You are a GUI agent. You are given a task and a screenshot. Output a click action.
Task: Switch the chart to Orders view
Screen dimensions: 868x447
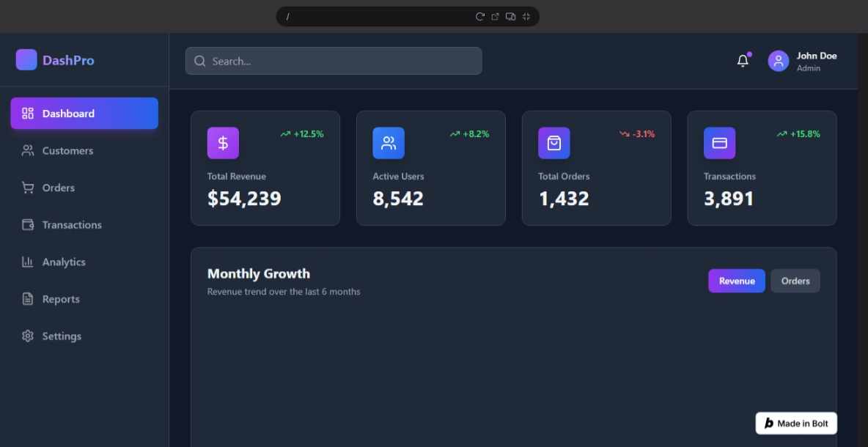pyautogui.click(x=795, y=281)
